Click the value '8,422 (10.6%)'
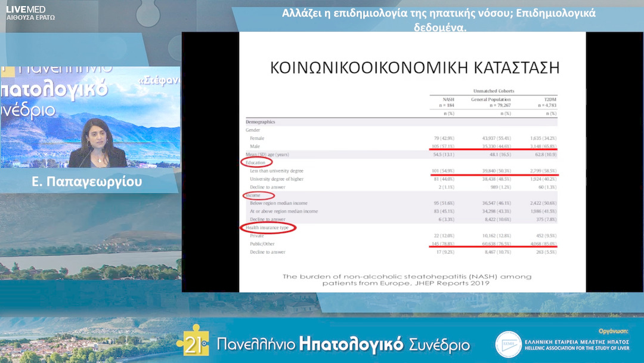The height and width of the screenshot is (363, 644). 498,220
